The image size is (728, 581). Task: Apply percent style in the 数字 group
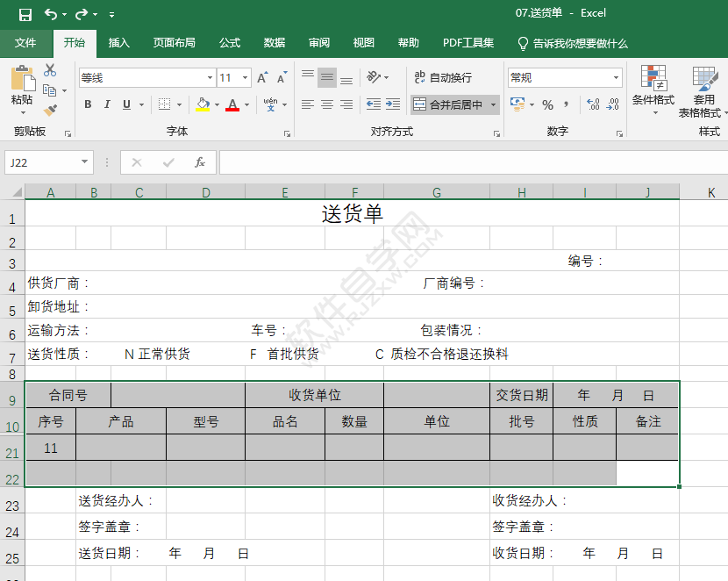(x=549, y=104)
